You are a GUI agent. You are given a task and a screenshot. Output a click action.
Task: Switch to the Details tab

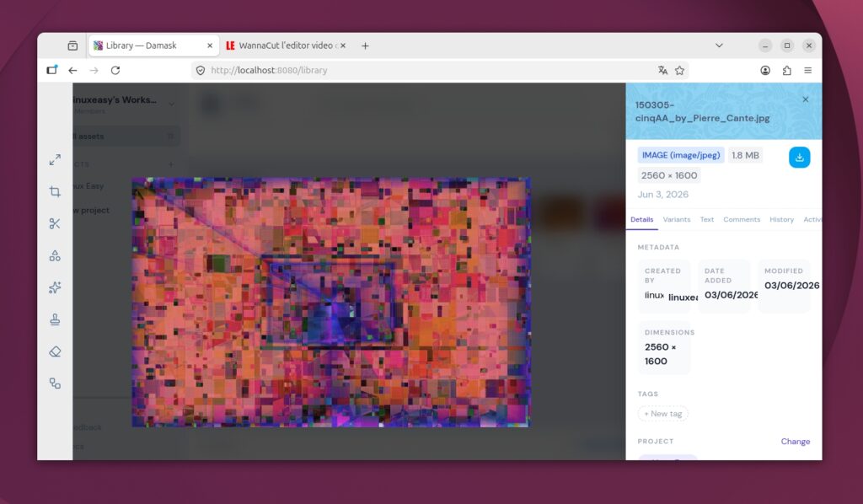pyautogui.click(x=641, y=219)
